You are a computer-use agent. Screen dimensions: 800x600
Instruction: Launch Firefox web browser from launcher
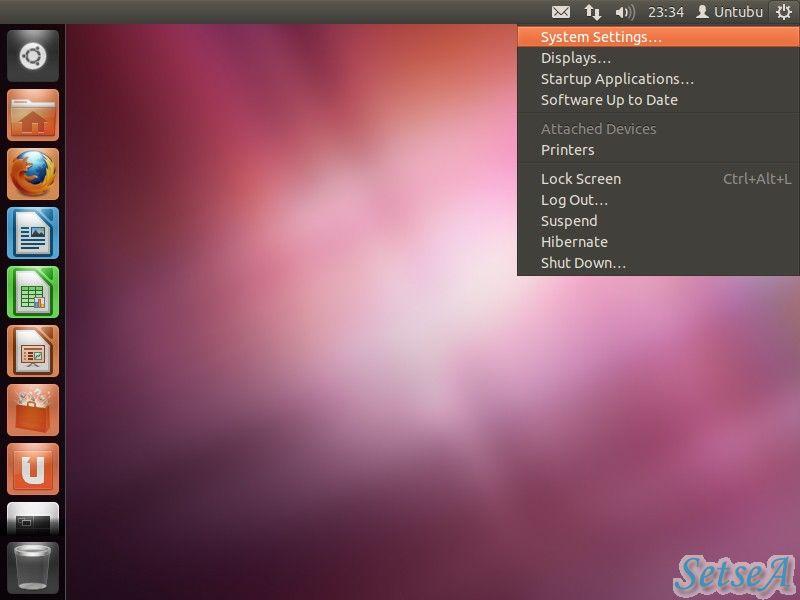point(33,174)
